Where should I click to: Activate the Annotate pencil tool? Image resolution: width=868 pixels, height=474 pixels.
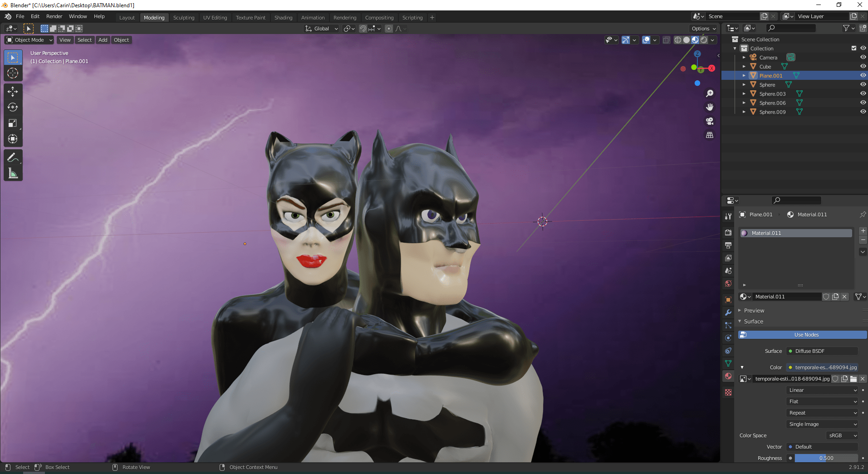(13, 157)
